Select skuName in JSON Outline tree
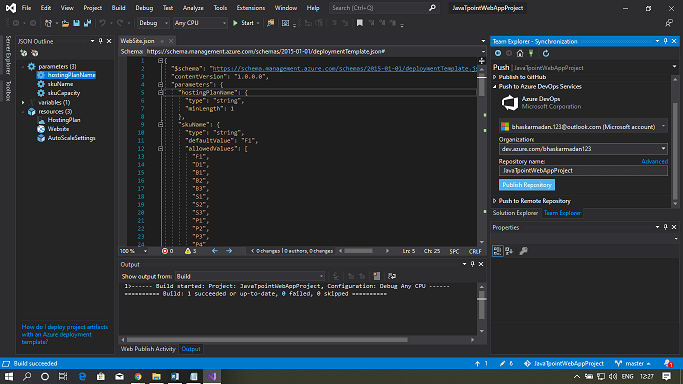The height and width of the screenshot is (384, 683). (x=60, y=84)
